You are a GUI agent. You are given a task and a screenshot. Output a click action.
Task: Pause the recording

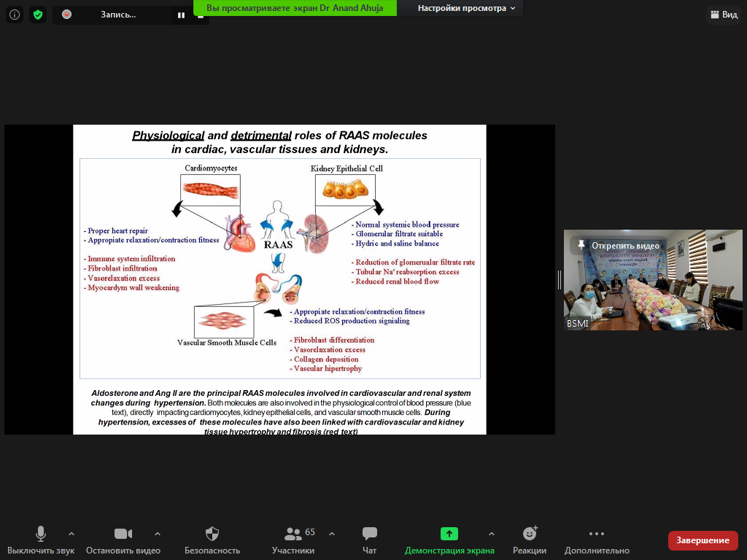tap(181, 15)
